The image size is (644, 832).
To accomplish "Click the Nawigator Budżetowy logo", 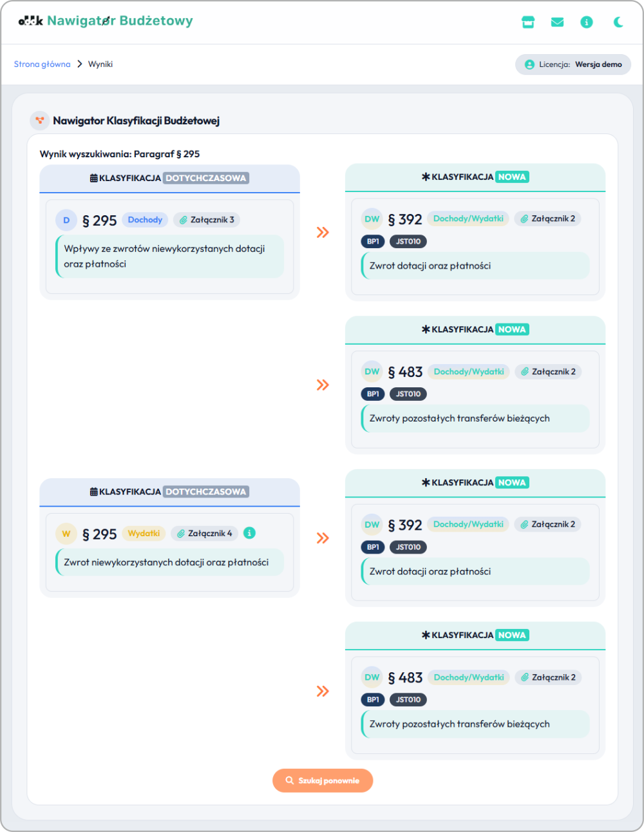I will point(106,21).
